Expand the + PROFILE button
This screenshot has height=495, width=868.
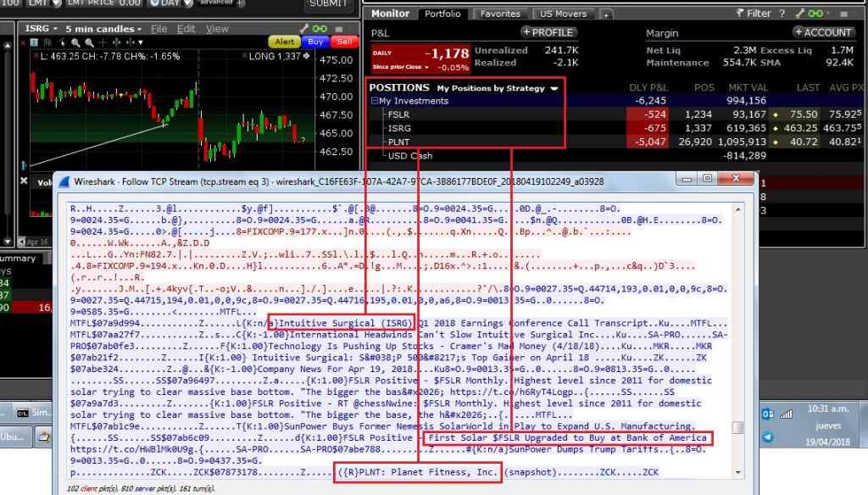(x=549, y=32)
